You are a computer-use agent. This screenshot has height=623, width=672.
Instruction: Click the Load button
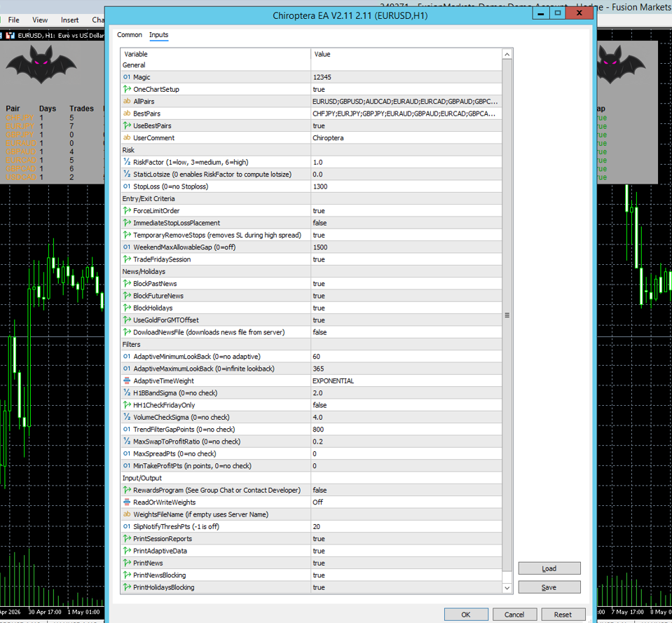(549, 568)
